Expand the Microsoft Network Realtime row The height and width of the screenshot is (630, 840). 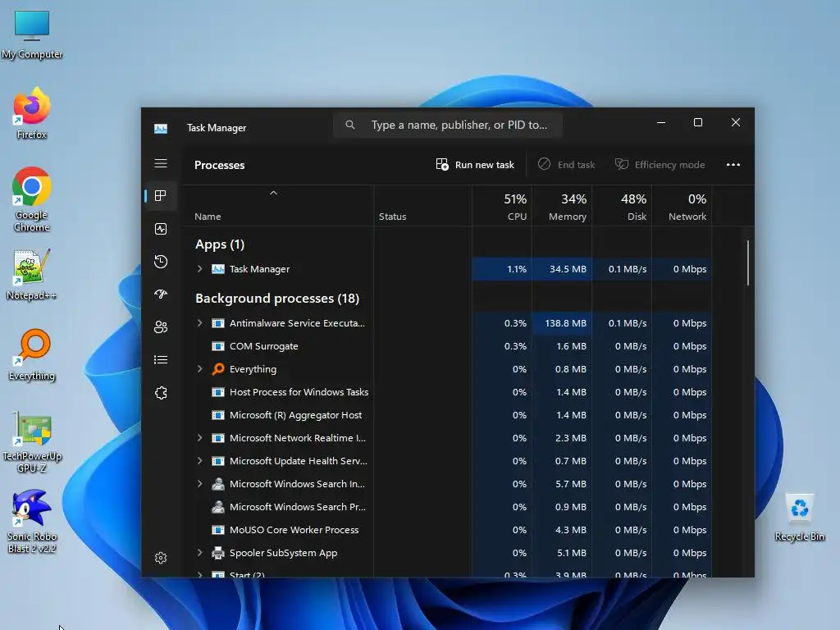click(x=200, y=438)
